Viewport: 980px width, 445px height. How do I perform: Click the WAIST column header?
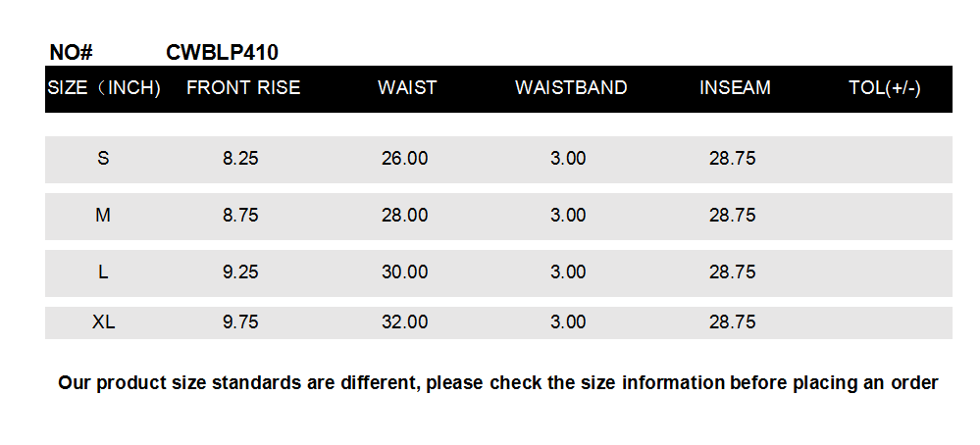pos(407,88)
